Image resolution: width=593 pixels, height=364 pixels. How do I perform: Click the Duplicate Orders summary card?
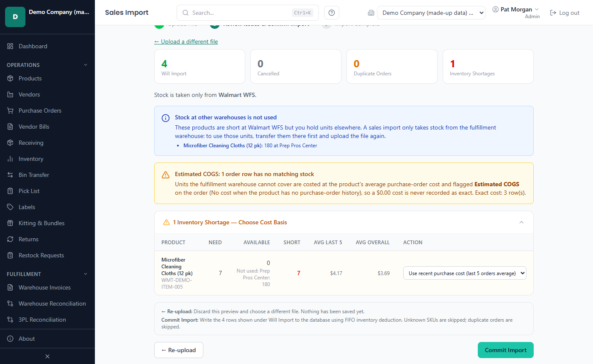coord(392,66)
